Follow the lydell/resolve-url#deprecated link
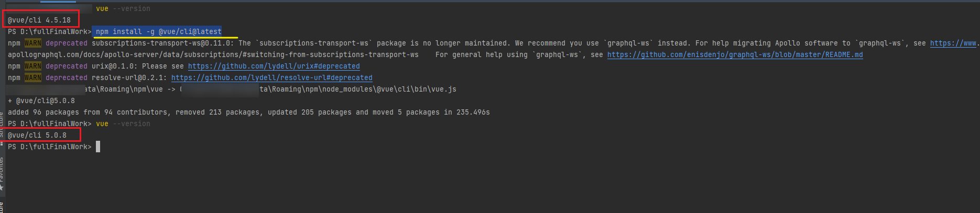Image resolution: width=980 pixels, height=213 pixels. click(x=271, y=77)
